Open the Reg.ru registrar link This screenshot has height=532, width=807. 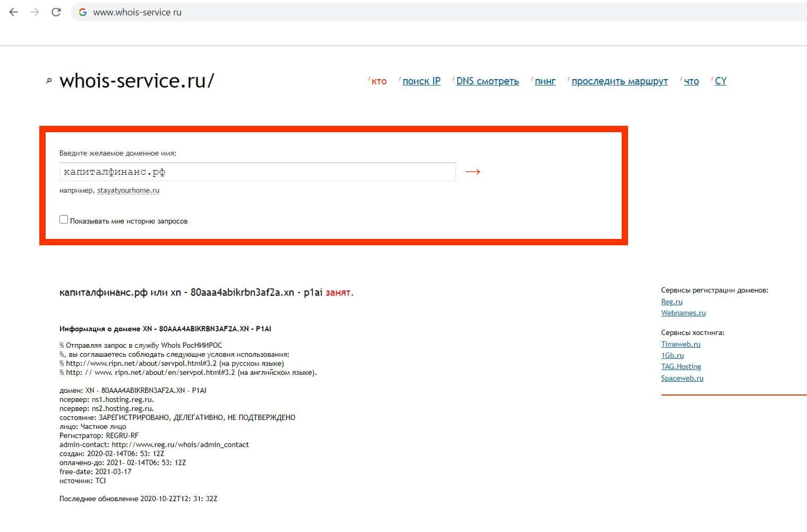(x=672, y=302)
